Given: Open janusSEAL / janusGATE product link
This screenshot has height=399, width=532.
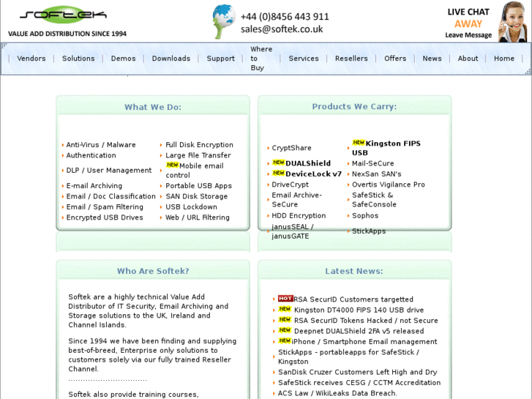Looking at the screenshot, I should pyautogui.click(x=293, y=231).
